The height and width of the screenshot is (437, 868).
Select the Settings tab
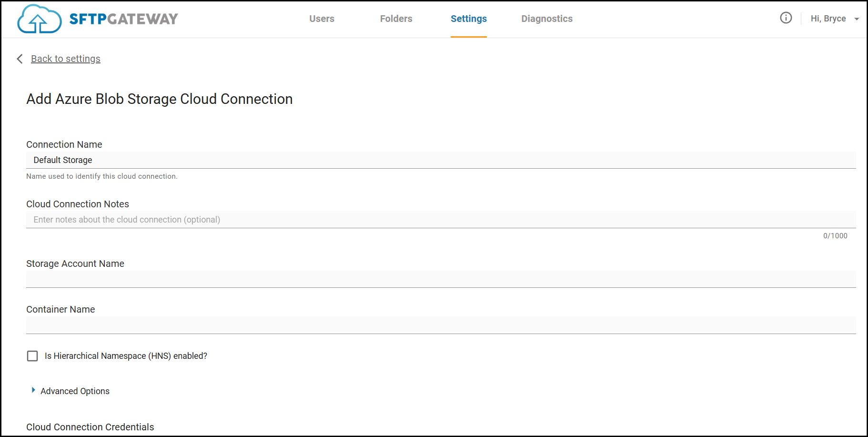(x=468, y=19)
